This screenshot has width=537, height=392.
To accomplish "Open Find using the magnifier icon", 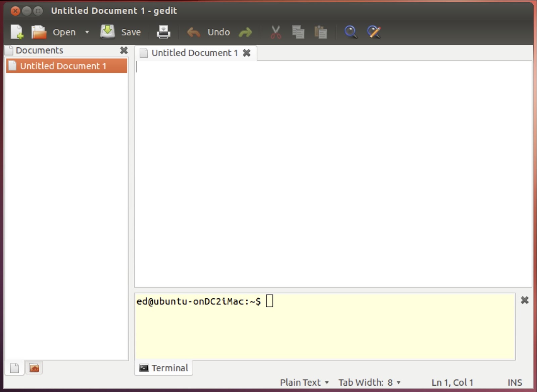I will coord(350,32).
